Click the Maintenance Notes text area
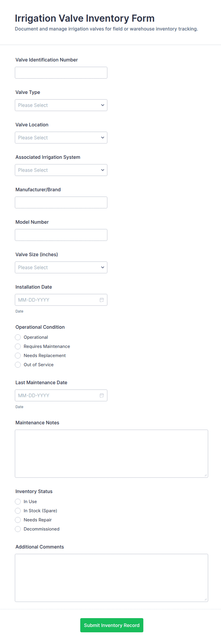Screen dimensions: 221x644 [x=111, y=453]
